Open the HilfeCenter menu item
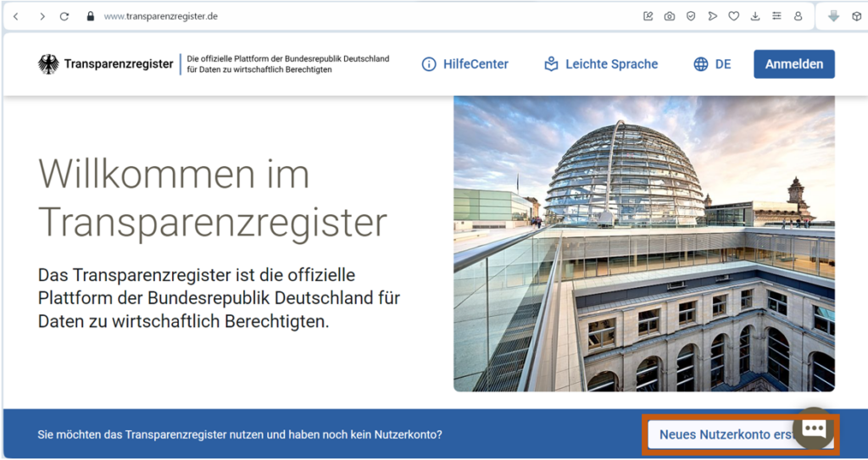 (465, 64)
